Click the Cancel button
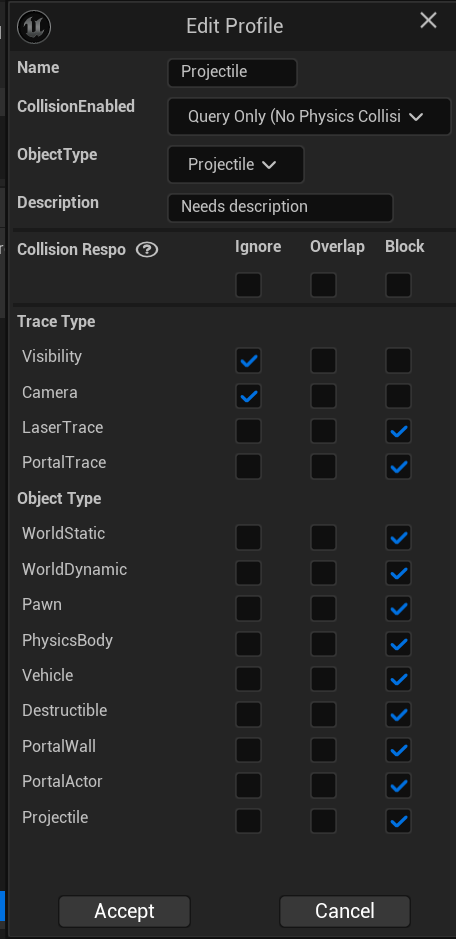The height and width of the screenshot is (939, 456). click(x=345, y=911)
